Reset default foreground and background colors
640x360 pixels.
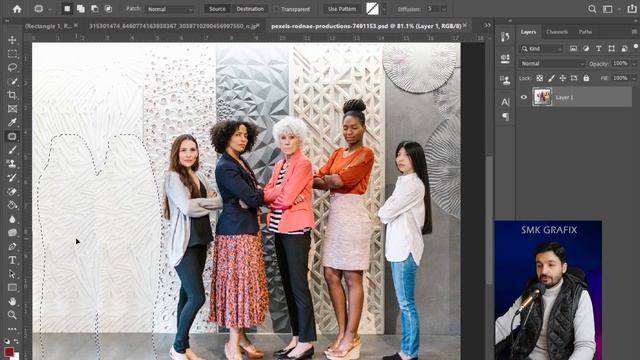coord(7,341)
